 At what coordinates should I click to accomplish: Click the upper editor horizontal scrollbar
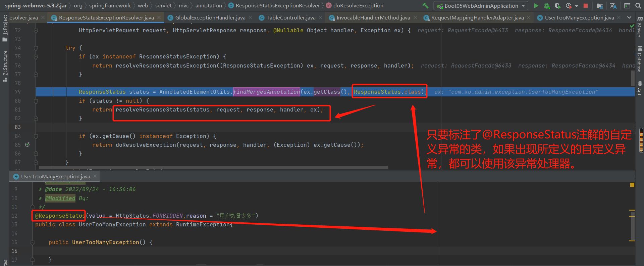pos(213,167)
